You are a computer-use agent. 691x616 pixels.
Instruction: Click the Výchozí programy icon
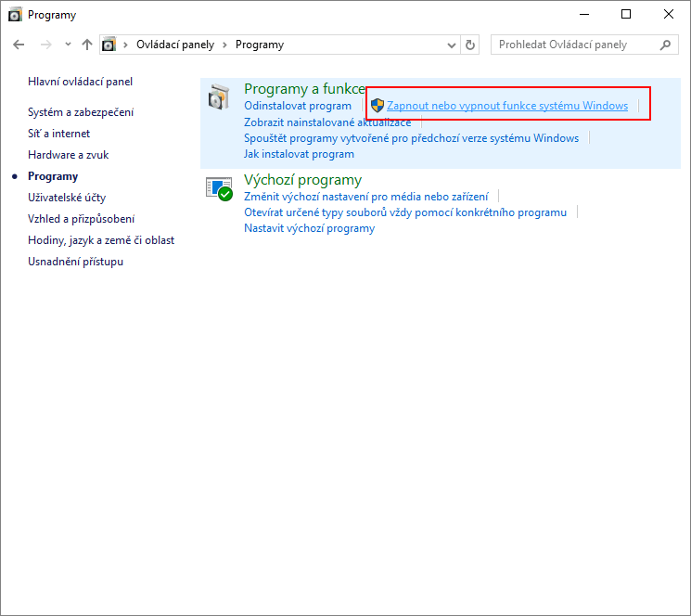pos(219,188)
